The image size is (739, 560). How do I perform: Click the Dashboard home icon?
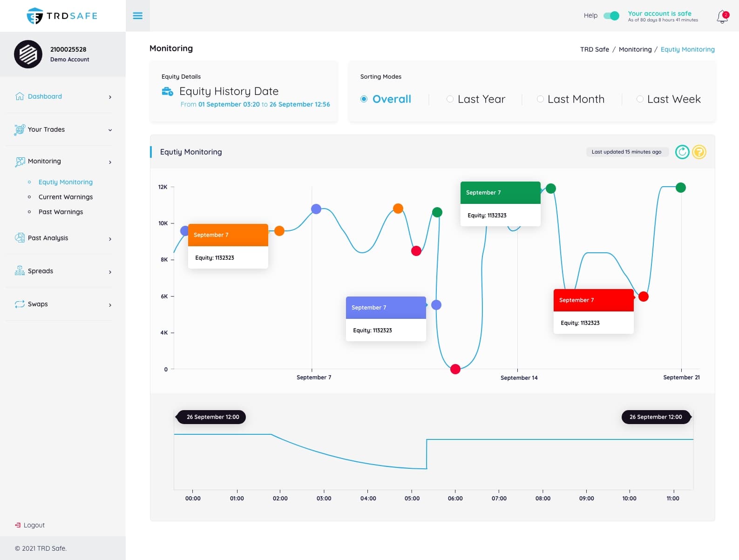[x=20, y=96]
